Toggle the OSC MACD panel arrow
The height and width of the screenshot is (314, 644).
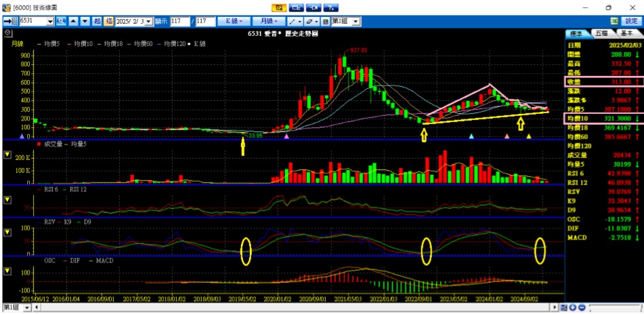(x=7, y=271)
